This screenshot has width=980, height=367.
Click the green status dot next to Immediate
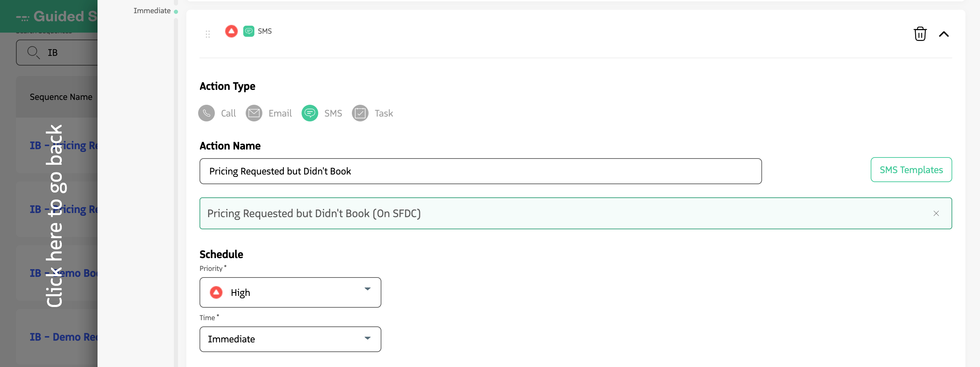pyautogui.click(x=176, y=11)
